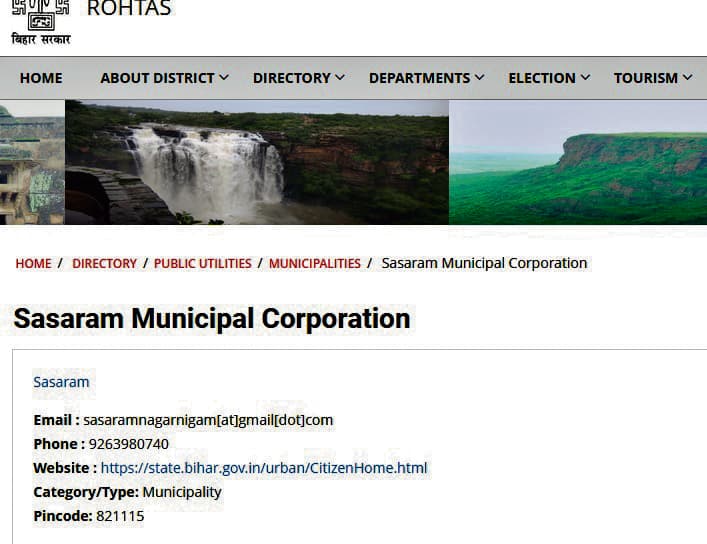Click the green plateau banner image

[x=578, y=162]
